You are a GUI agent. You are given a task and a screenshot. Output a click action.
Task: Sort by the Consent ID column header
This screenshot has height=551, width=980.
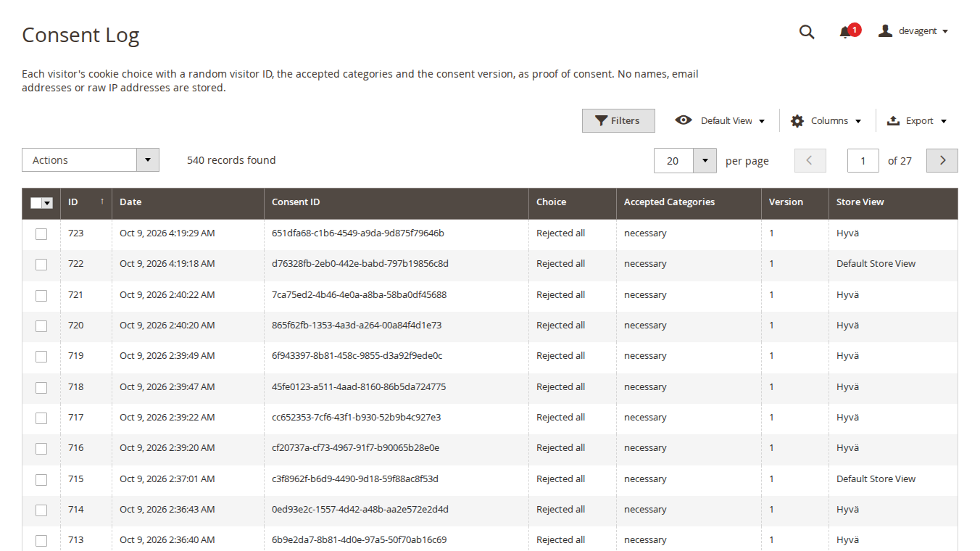click(x=396, y=202)
